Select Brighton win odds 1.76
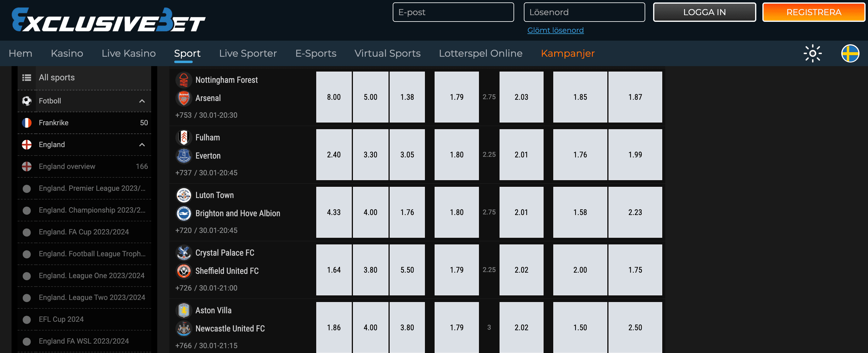The width and height of the screenshot is (868, 353). click(x=407, y=212)
